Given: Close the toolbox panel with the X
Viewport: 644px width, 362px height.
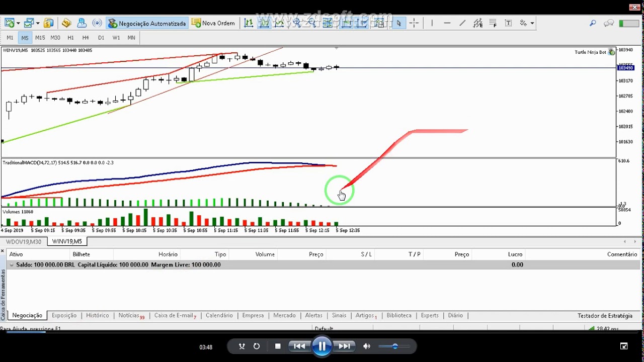Looking at the screenshot, I should [3, 251].
